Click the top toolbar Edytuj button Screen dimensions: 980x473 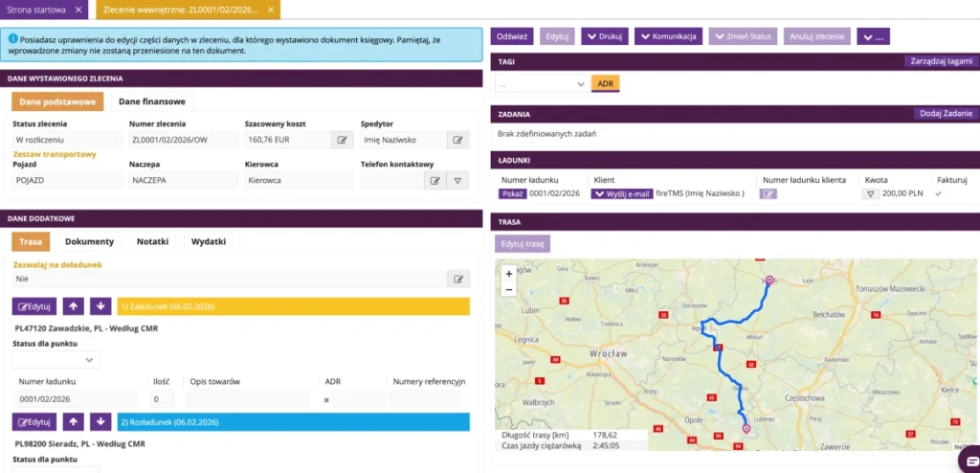(557, 36)
